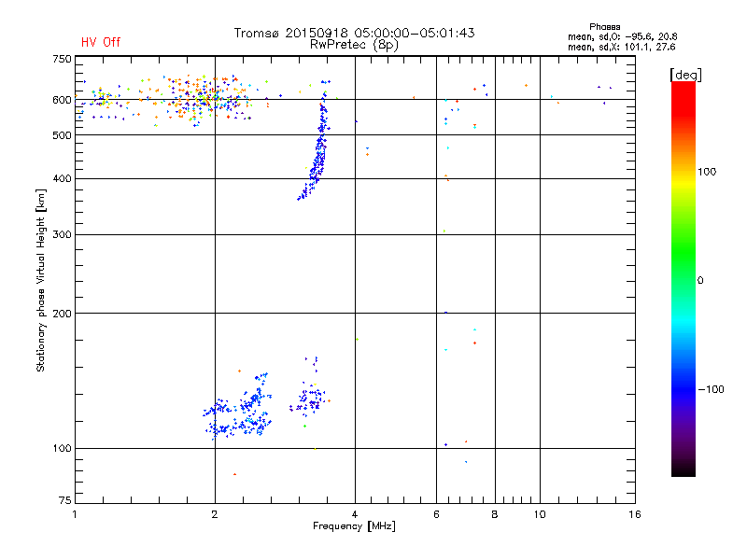Click the 'RwPretec (8p)' subtitle
Screen dimensions: 747x560
tap(354, 45)
